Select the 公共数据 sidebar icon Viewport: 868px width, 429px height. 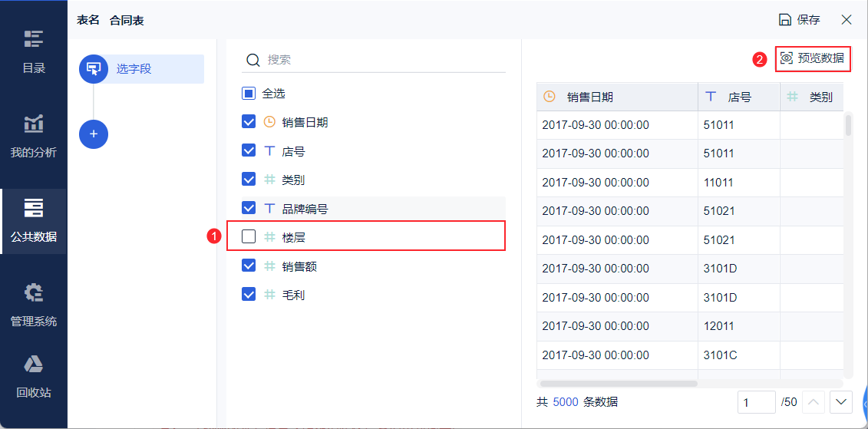coord(33,208)
